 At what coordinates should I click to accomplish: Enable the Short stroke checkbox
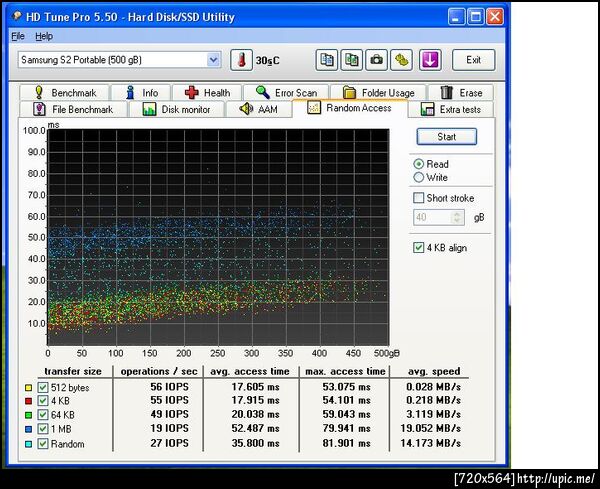(x=419, y=198)
